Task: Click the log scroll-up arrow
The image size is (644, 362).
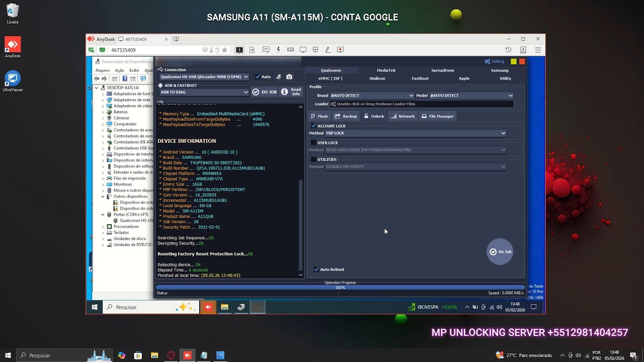Action: [301, 107]
